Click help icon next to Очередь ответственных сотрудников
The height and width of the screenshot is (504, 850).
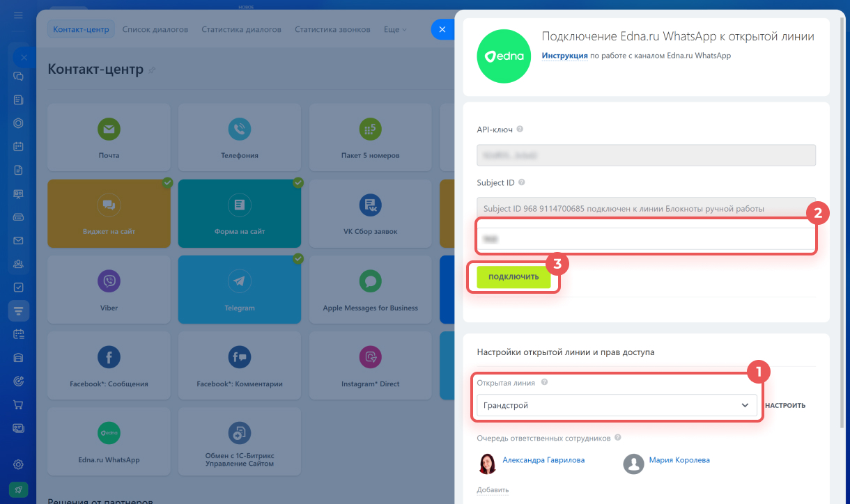click(618, 438)
